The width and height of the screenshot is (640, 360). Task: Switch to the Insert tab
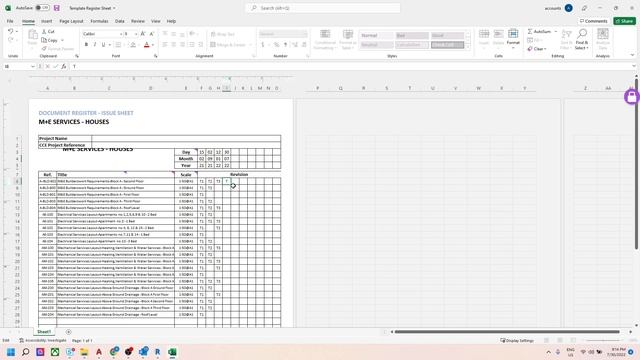pos(47,21)
